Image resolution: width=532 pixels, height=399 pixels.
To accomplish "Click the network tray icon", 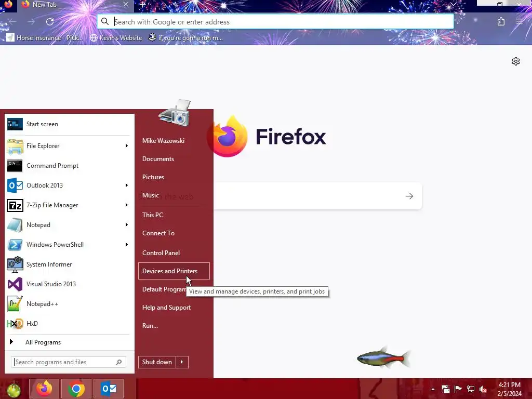I will click(x=471, y=389).
